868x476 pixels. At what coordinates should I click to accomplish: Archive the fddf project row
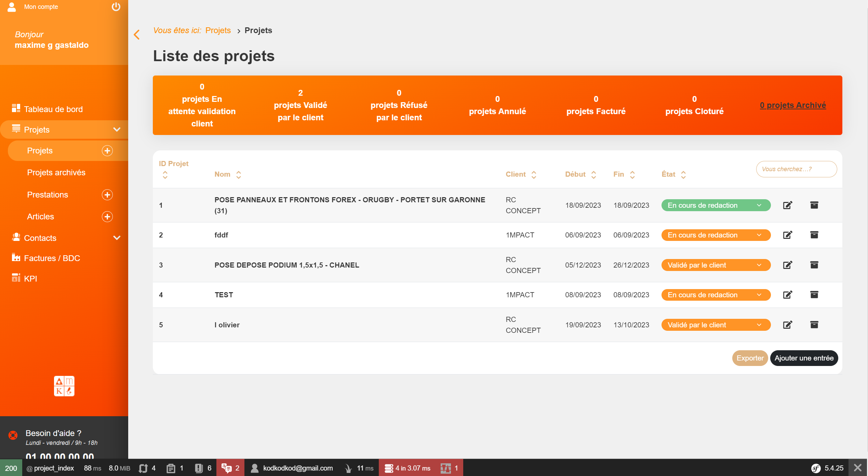(x=814, y=235)
